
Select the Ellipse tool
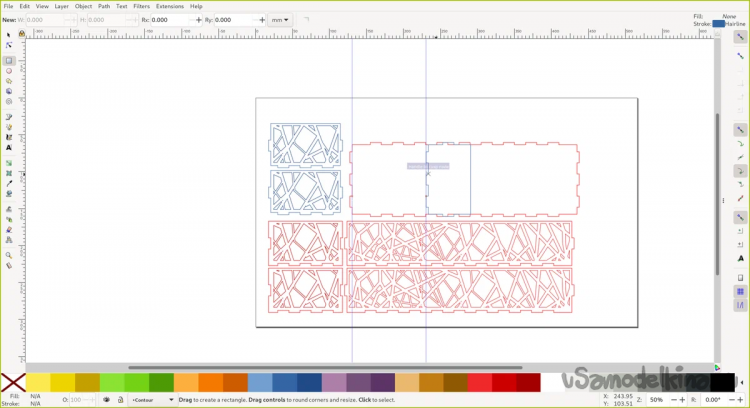(x=9, y=71)
